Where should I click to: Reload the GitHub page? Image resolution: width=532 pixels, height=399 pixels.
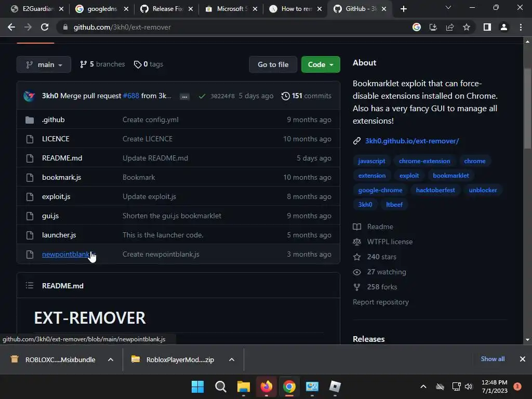tap(45, 27)
